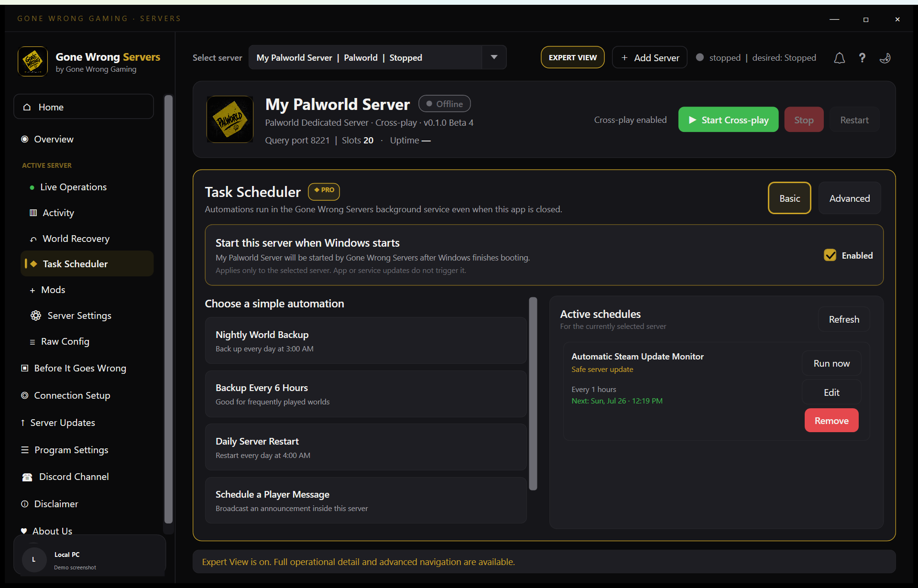Click the Discord Channel icon
The width and height of the screenshot is (918, 588).
[27, 477]
